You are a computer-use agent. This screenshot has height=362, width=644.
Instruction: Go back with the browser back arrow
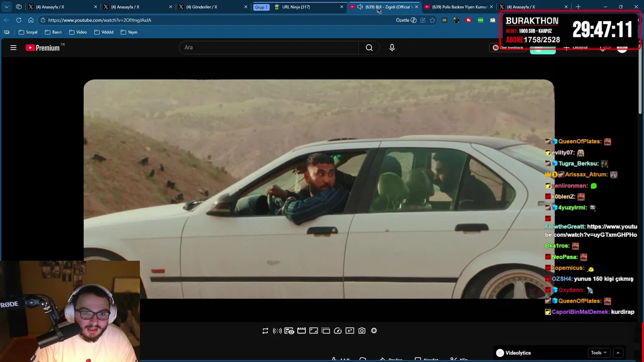point(7,20)
